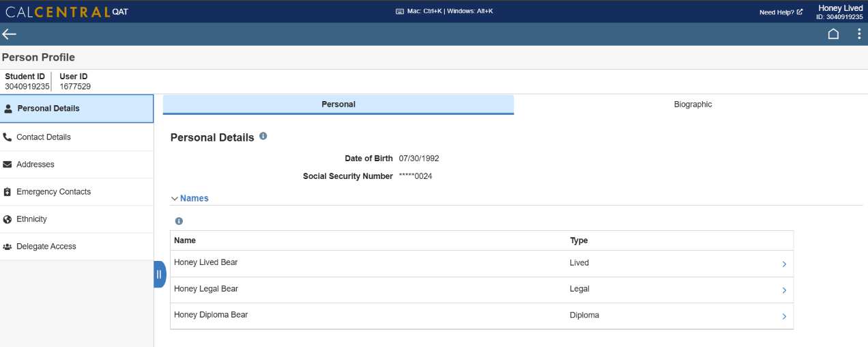This screenshot has height=347, width=868.
Task: Go to the Home icon
Action: click(x=833, y=34)
